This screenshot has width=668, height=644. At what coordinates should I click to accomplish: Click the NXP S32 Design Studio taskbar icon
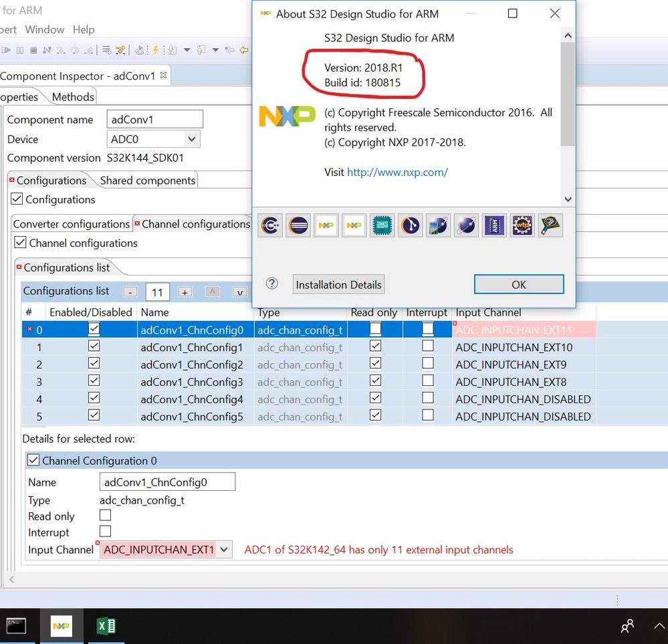(x=62, y=626)
